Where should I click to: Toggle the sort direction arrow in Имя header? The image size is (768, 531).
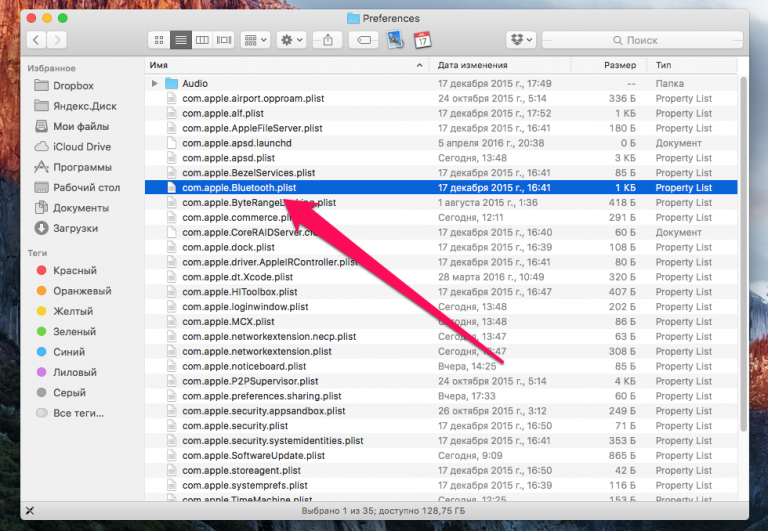point(419,65)
